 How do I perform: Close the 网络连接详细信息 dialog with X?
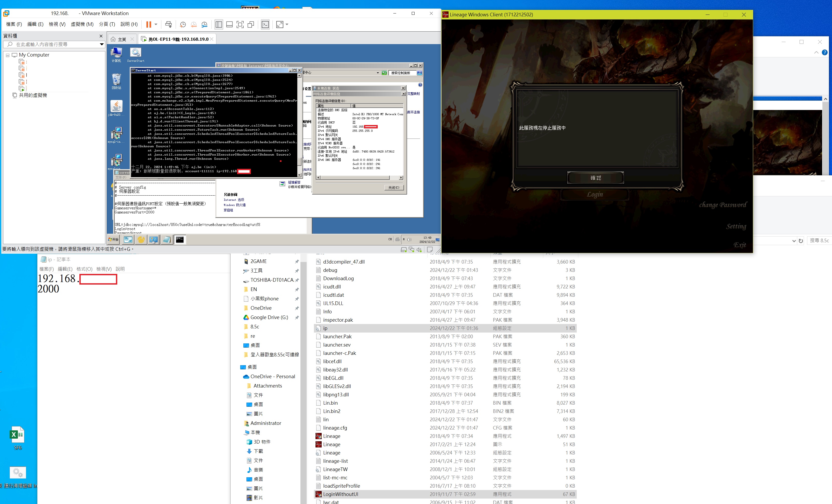403,94
